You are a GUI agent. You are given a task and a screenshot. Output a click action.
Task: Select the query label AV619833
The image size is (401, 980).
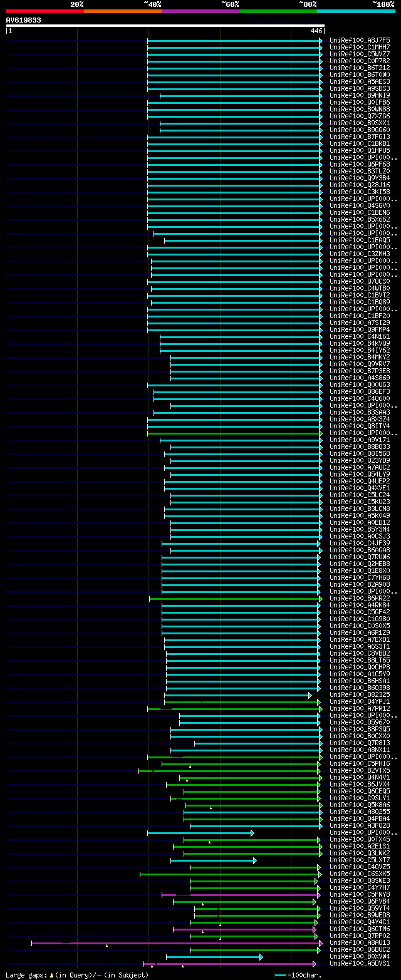point(24,20)
